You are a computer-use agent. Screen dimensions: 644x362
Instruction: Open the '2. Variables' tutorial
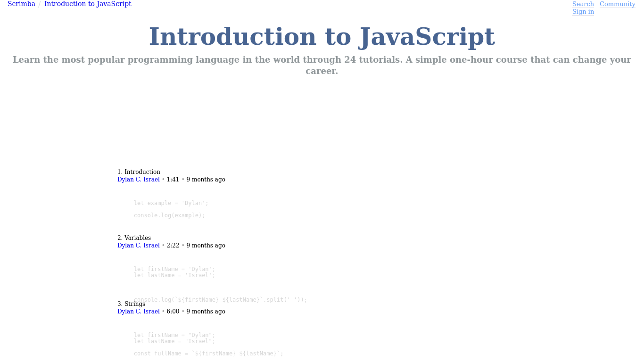(134, 238)
